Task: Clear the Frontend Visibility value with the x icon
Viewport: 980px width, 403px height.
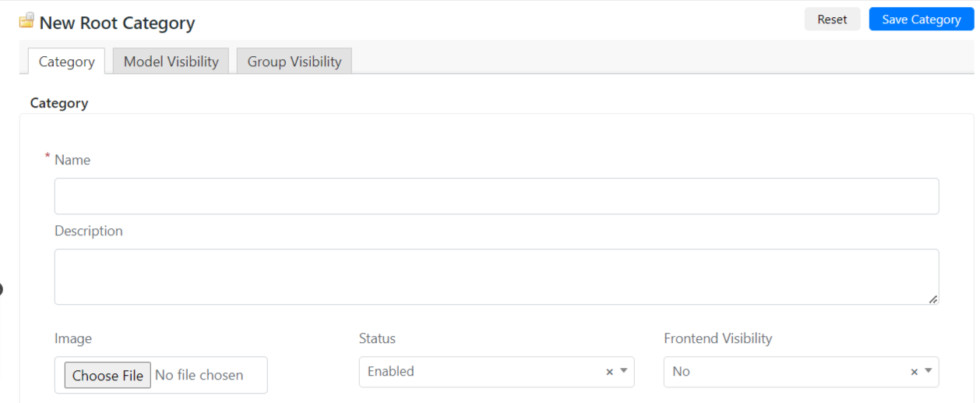Action: coord(914,373)
